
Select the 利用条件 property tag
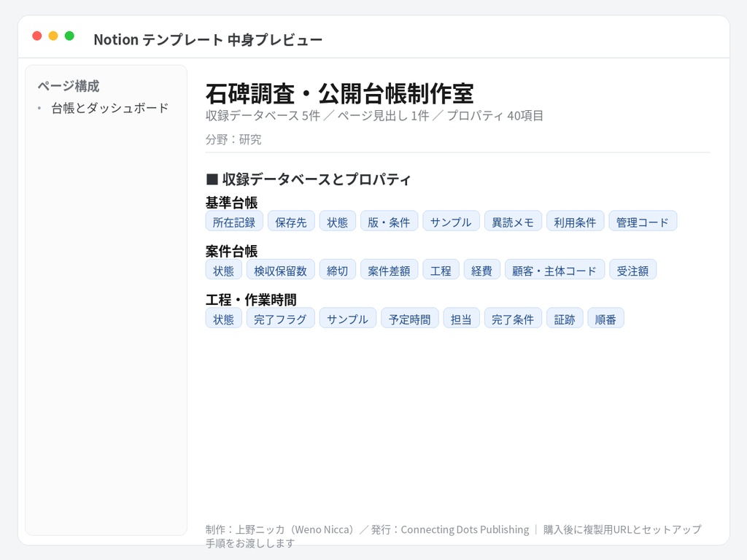(x=575, y=222)
